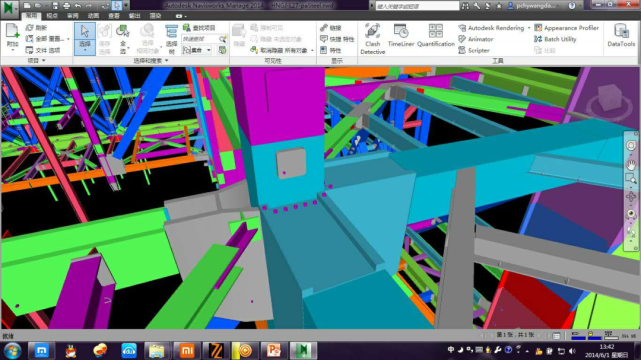Toggle the Quick Properties display

(337, 39)
